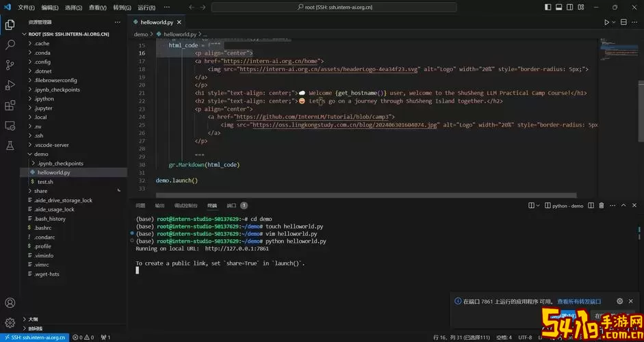Split the terminal next to python - demo
The height and width of the screenshot is (342, 644).
coord(591,205)
